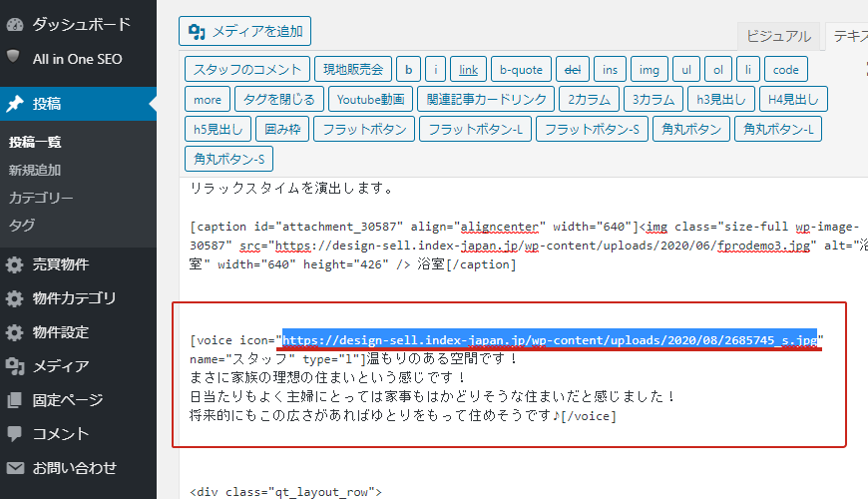Open 新規追加 in the posts submenu
The width and height of the screenshot is (868, 499).
tap(35, 170)
